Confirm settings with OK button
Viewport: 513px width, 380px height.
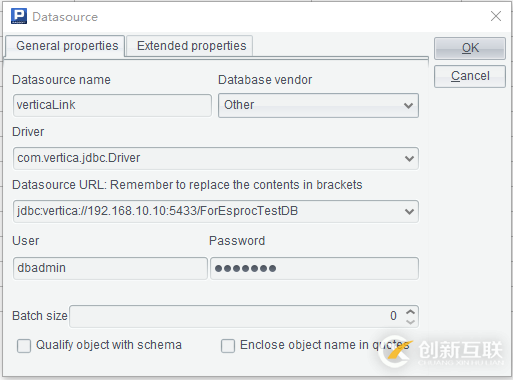pyautogui.click(x=470, y=48)
